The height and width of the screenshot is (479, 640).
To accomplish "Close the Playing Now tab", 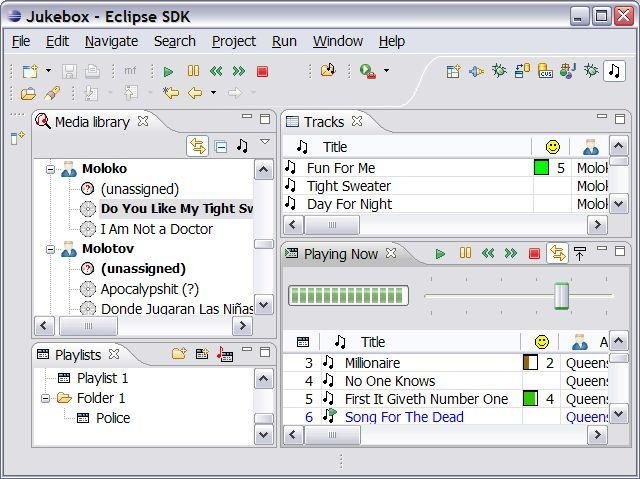I will (x=391, y=253).
